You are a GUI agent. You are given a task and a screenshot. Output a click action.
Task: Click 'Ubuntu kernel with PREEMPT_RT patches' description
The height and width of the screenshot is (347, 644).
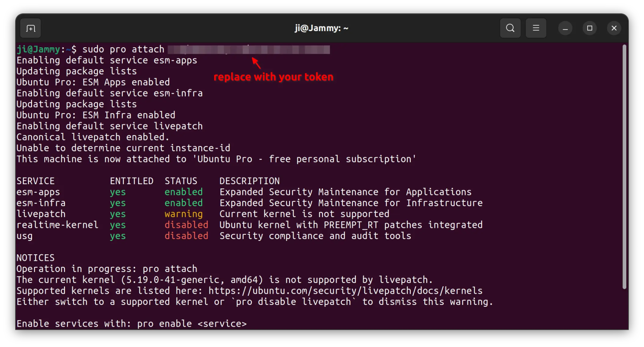pyautogui.click(x=351, y=225)
